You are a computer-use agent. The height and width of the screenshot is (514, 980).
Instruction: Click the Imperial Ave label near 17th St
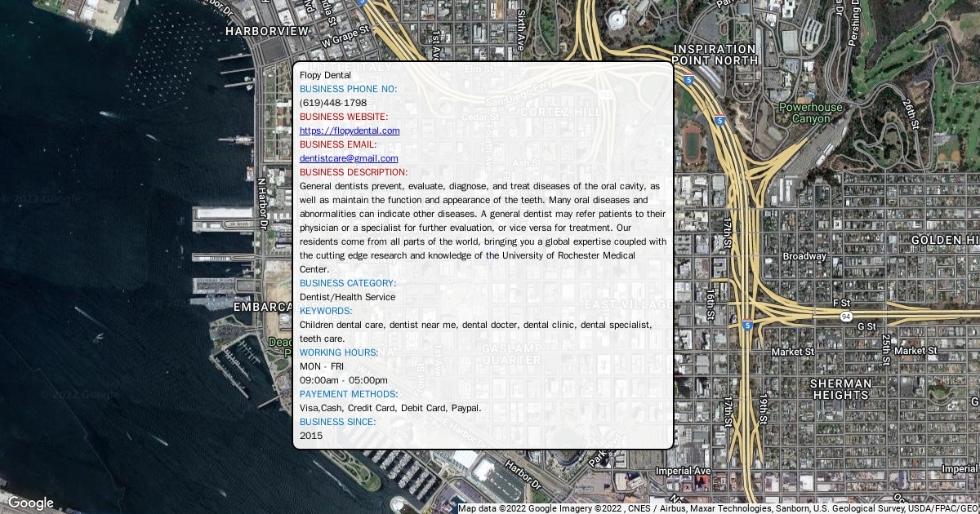tap(684, 471)
